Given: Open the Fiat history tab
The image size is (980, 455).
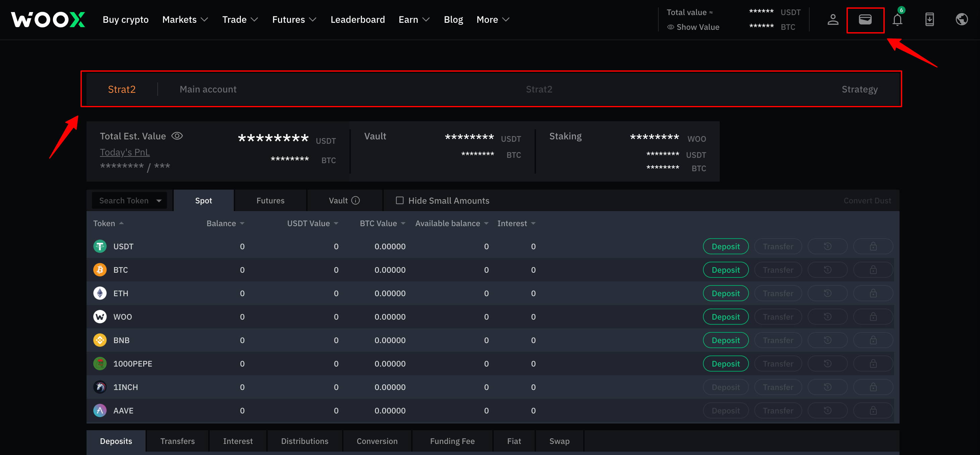Looking at the screenshot, I should pos(514,441).
